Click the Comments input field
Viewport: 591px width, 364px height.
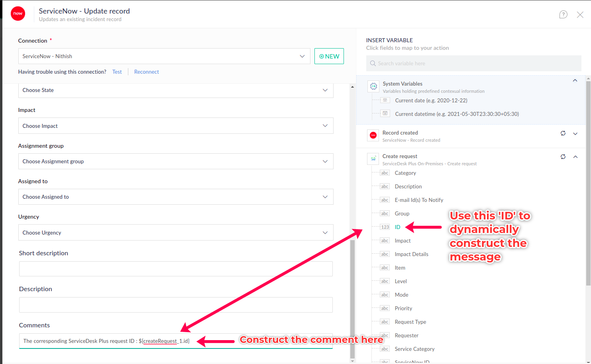click(176, 341)
